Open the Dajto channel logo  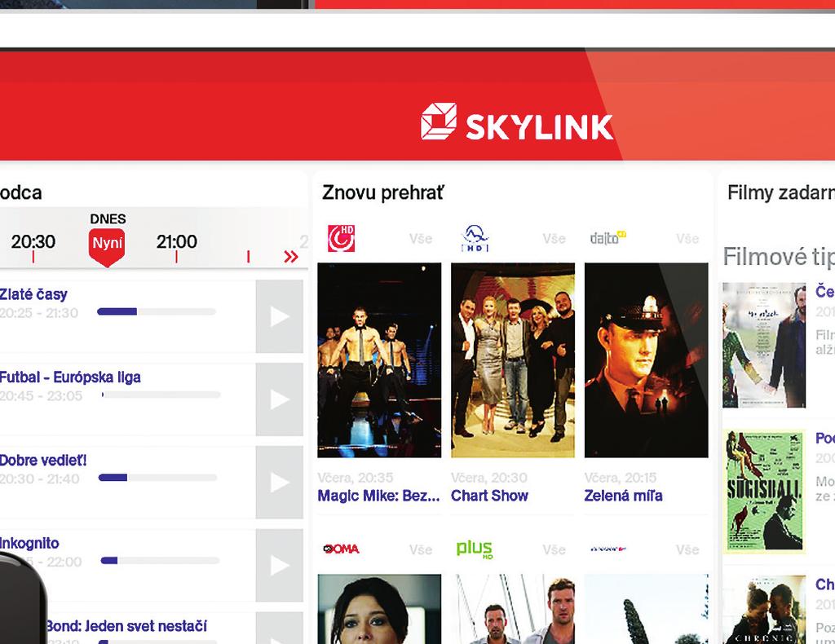[x=608, y=238]
